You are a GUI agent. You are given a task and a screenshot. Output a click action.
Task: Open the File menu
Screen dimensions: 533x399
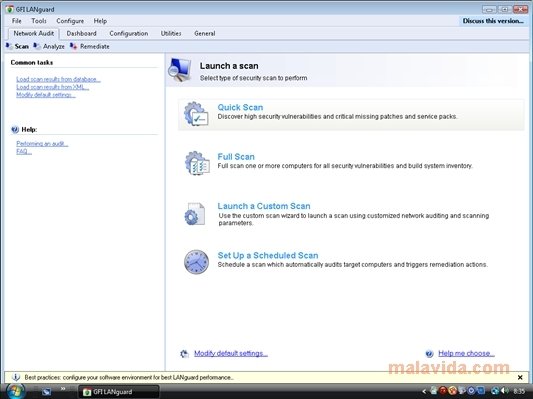point(17,21)
